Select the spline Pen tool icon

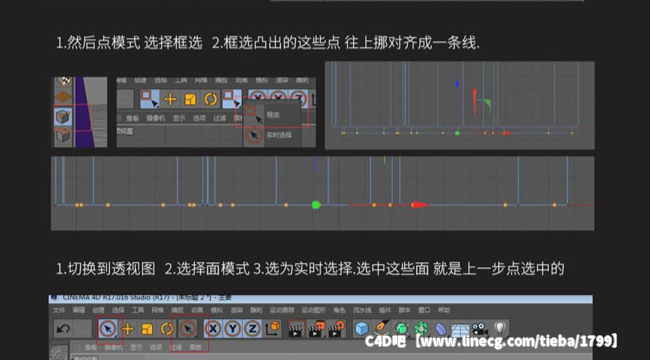pos(381,329)
